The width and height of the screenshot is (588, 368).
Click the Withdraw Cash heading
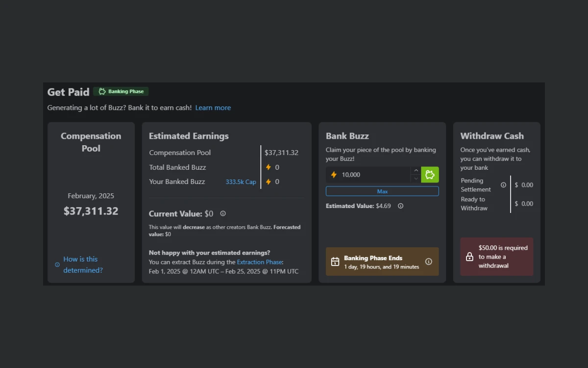pyautogui.click(x=492, y=136)
